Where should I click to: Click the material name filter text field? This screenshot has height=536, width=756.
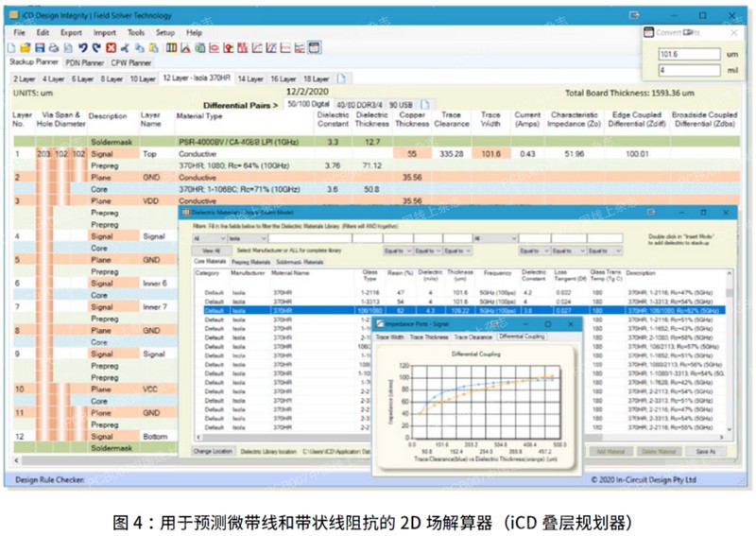click(x=310, y=238)
